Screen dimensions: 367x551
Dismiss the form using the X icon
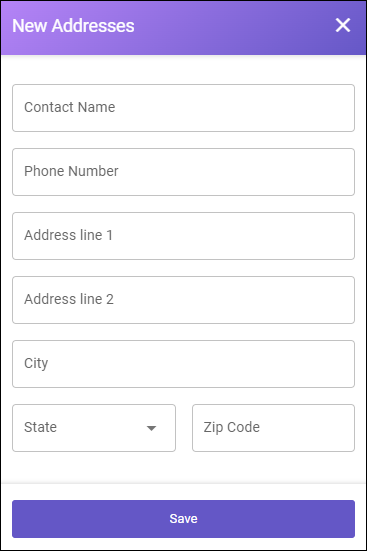click(x=343, y=25)
